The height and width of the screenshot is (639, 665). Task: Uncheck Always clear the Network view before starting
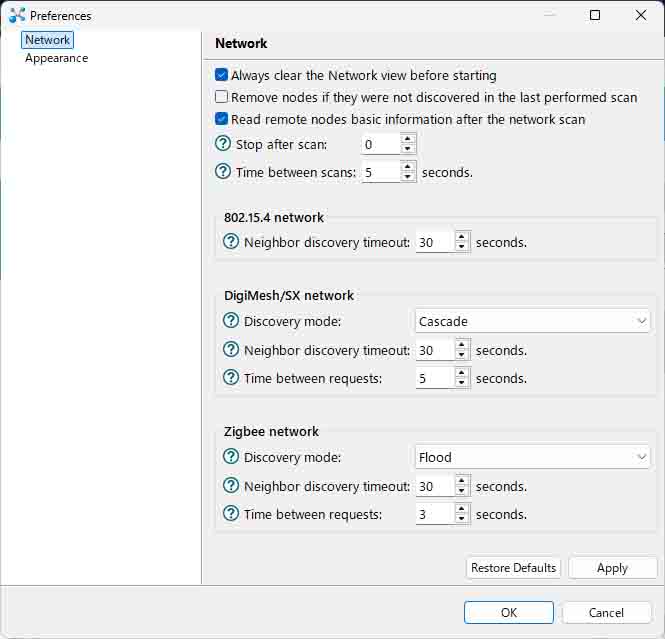[x=221, y=75]
